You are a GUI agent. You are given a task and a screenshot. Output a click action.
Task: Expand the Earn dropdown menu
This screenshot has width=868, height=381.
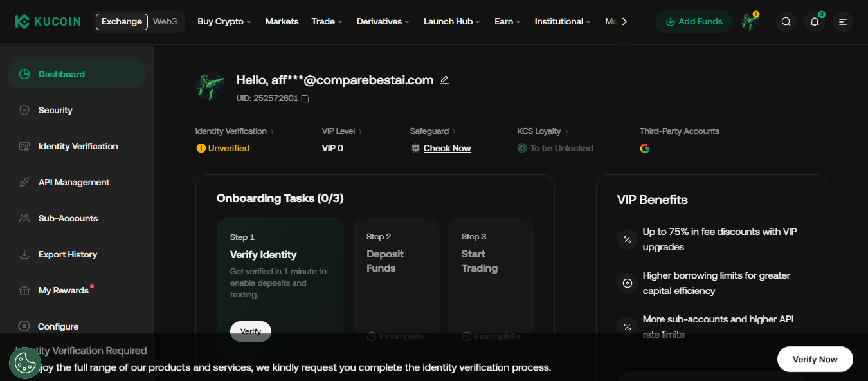point(507,22)
